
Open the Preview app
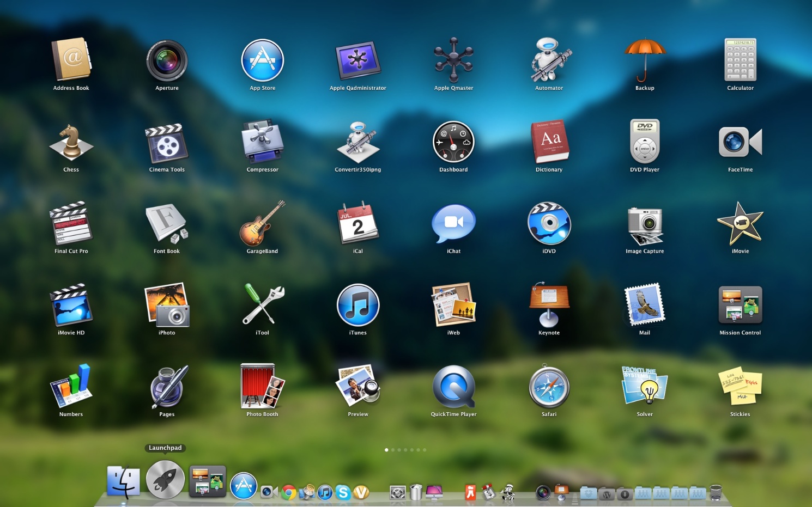click(358, 386)
